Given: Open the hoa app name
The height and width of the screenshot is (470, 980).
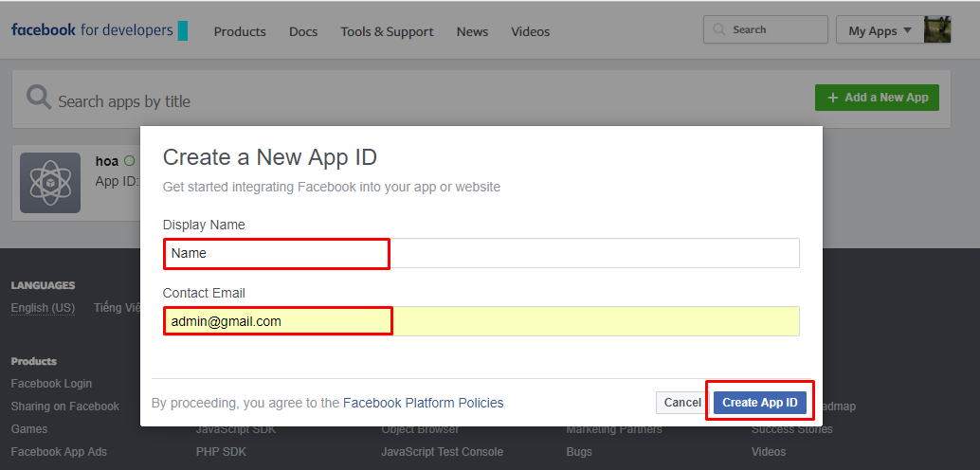Looking at the screenshot, I should (x=107, y=161).
